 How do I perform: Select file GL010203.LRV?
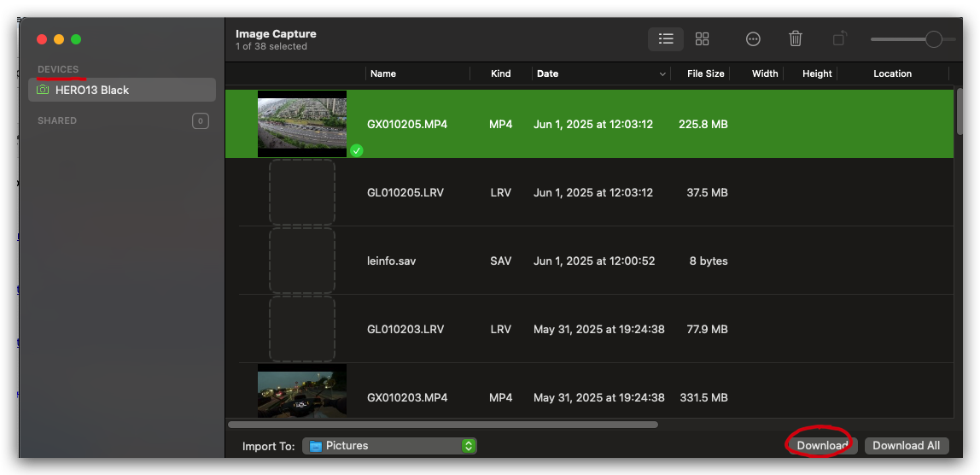click(589, 329)
